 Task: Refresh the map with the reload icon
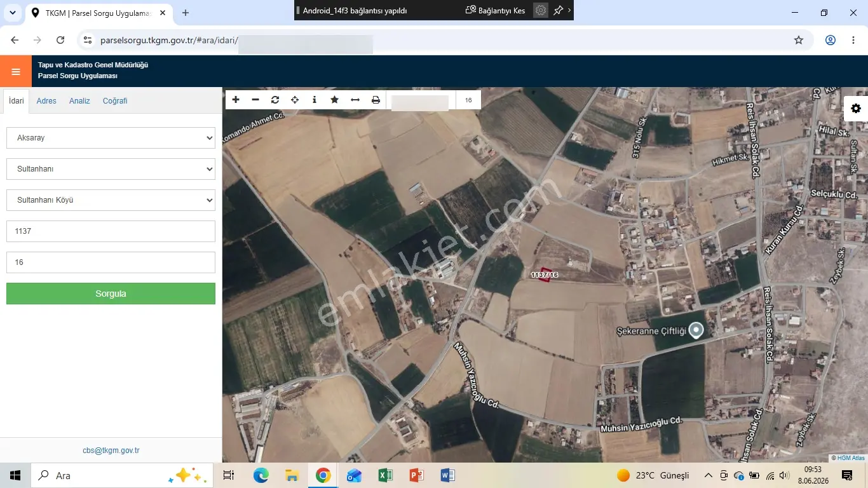(275, 100)
